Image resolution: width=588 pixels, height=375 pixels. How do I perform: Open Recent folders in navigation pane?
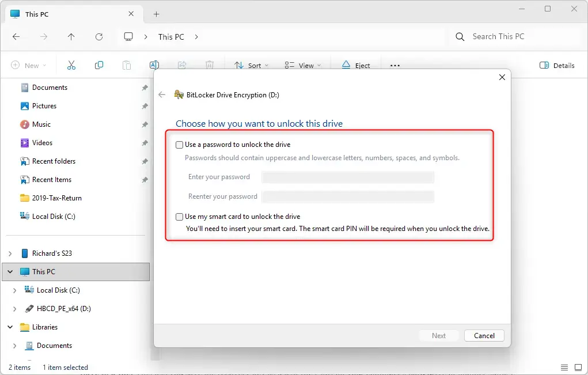[x=54, y=161]
